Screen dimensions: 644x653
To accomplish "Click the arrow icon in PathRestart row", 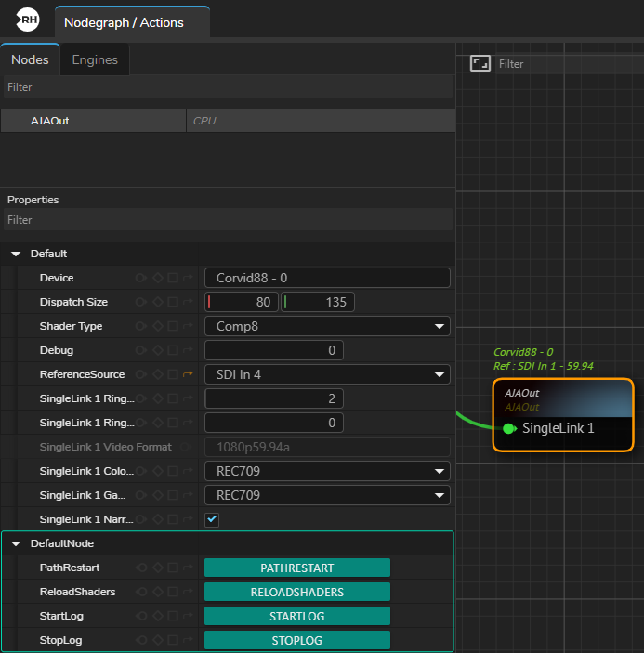I will click(x=188, y=568).
